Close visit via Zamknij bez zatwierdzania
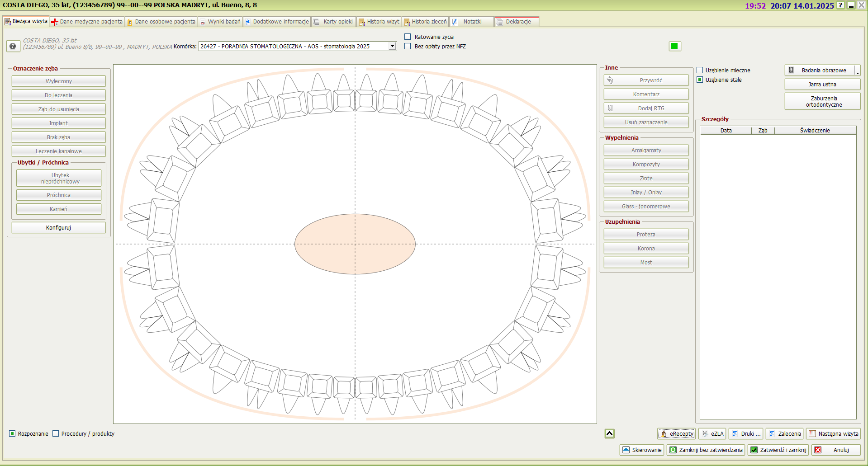The image size is (868, 466). [x=706, y=450]
